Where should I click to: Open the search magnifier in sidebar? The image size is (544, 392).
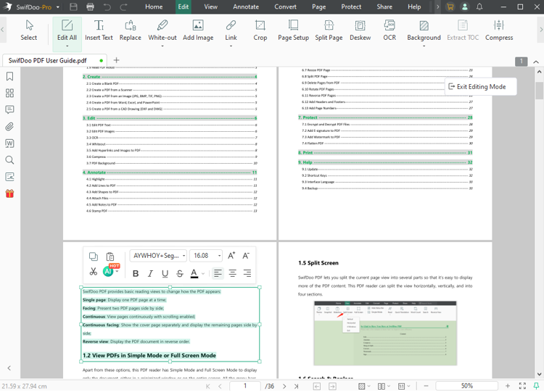[9, 160]
